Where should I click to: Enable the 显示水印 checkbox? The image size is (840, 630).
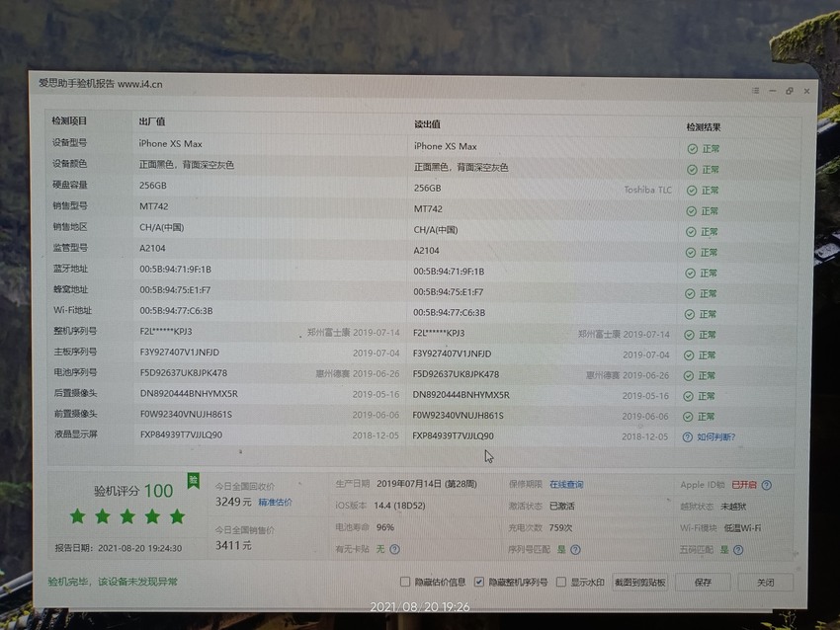click(x=561, y=582)
